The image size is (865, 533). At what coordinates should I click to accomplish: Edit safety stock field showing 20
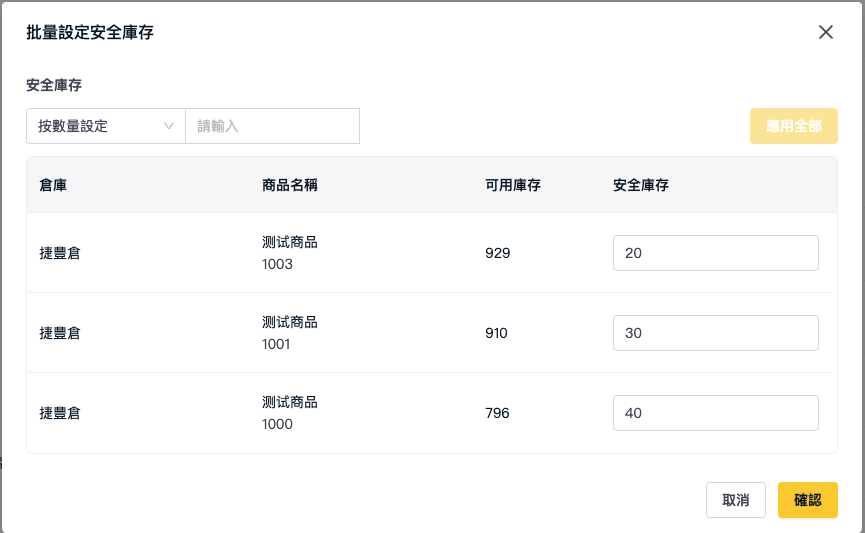pos(716,253)
